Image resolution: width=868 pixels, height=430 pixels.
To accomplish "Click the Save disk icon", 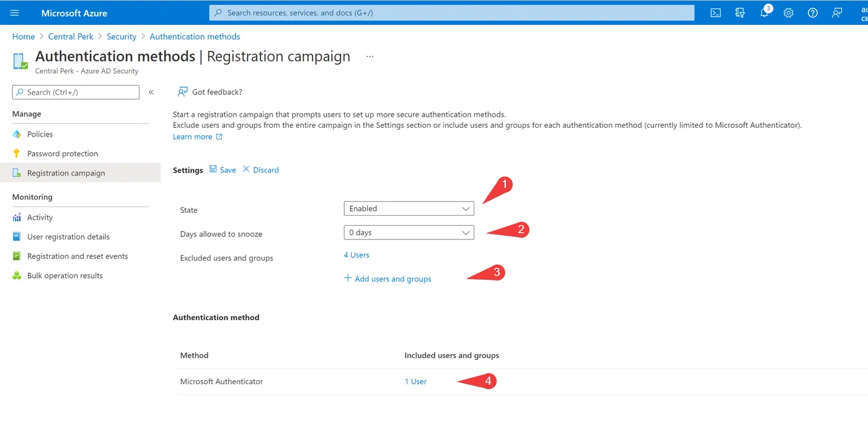I will [x=213, y=169].
